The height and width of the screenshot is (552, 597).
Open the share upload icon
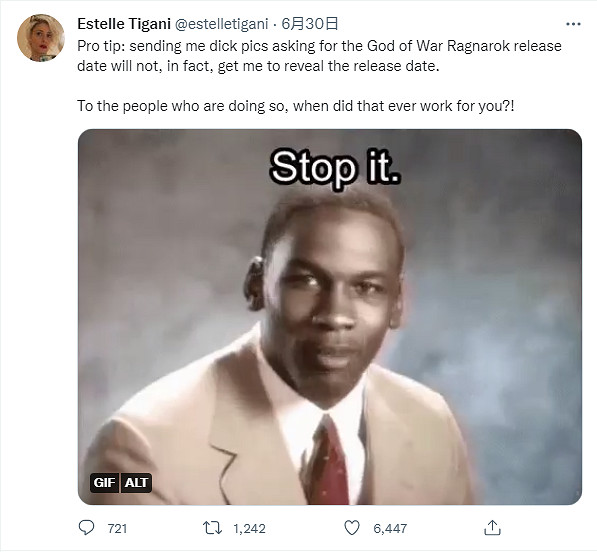coord(492,528)
